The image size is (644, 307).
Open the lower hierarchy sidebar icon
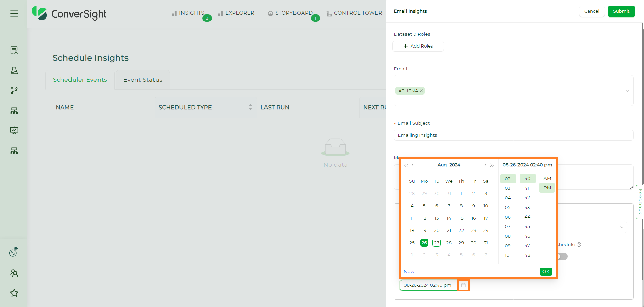(x=14, y=151)
